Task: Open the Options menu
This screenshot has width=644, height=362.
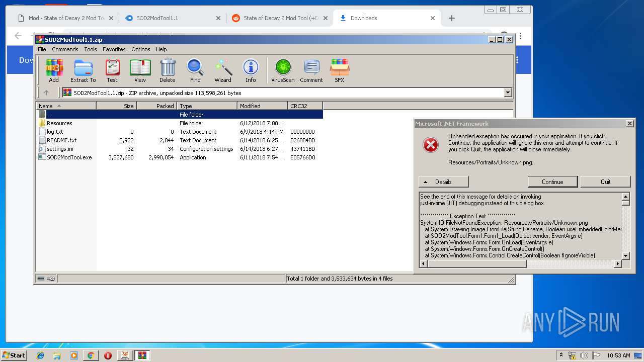Action: point(141,49)
